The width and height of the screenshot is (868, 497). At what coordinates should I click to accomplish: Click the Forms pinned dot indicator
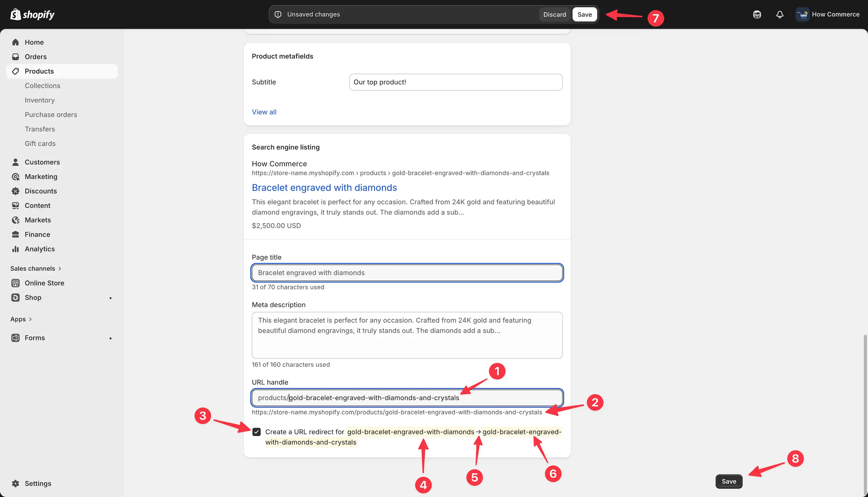(x=110, y=338)
